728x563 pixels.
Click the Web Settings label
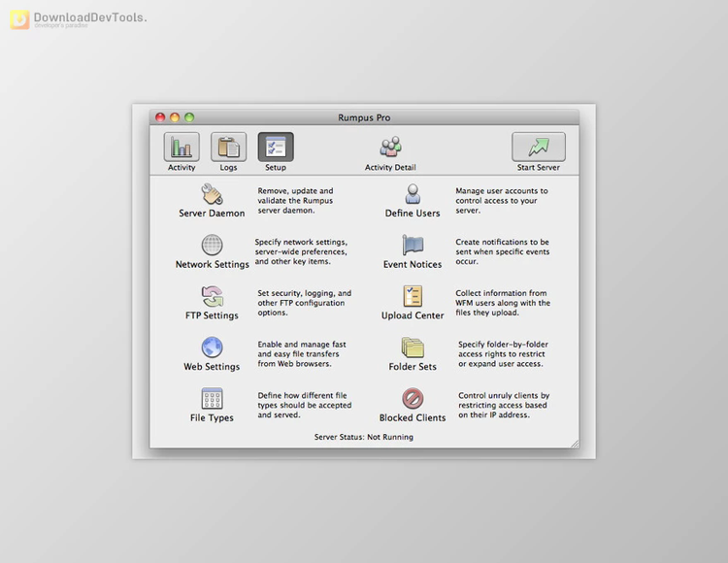click(212, 366)
